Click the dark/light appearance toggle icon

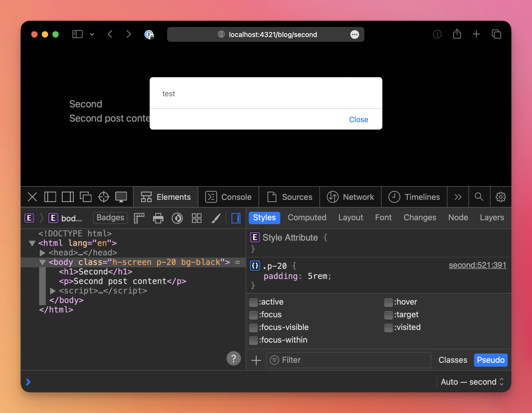pyautogui.click(x=177, y=218)
